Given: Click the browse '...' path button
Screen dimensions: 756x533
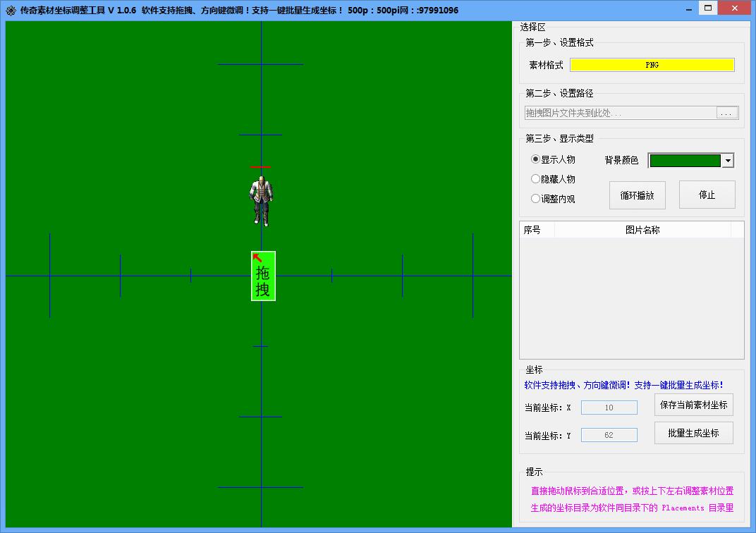Looking at the screenshot, I should [726, 114].
